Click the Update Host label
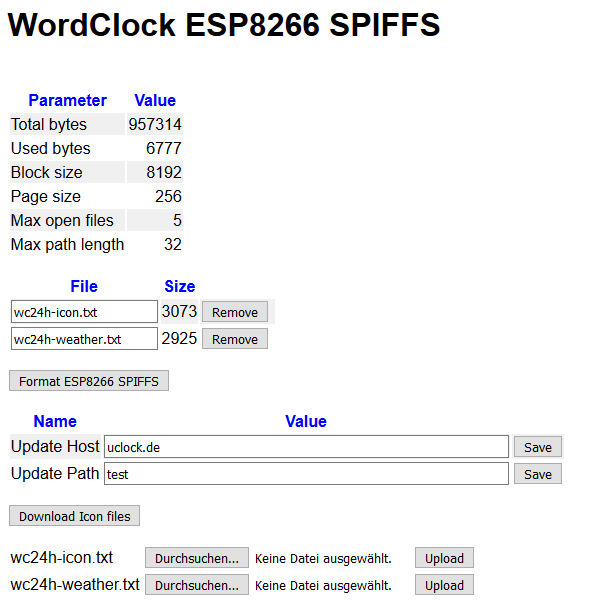594x614 pixels. tap(55, 446)
